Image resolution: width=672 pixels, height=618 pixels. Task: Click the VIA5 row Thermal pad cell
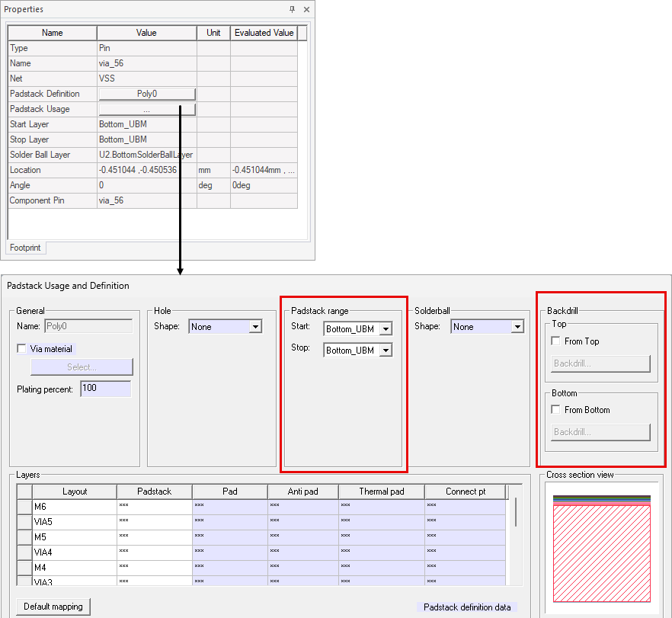382,522
